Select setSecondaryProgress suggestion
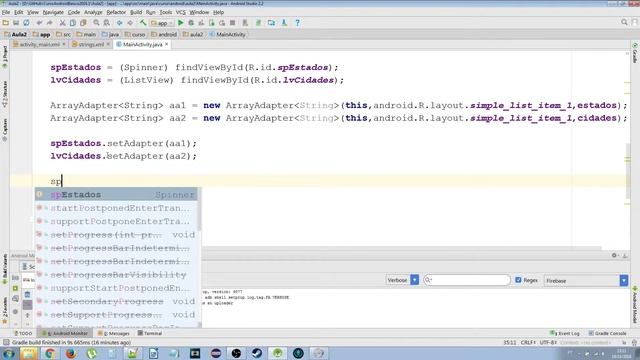 click(116, 301)
